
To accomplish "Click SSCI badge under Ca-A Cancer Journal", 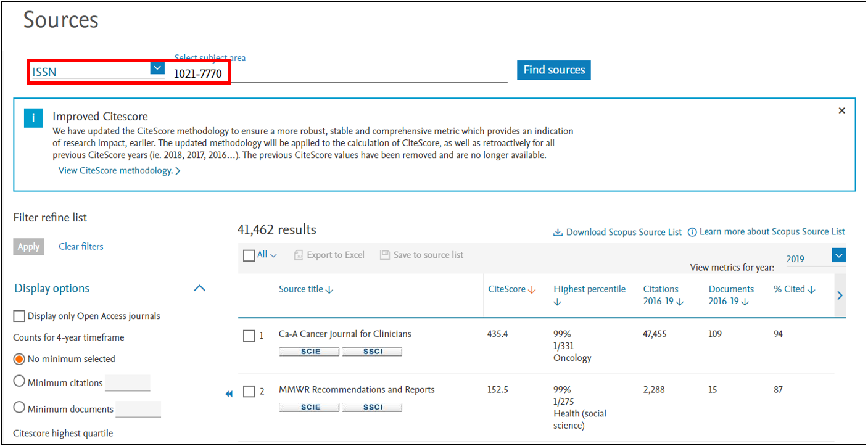I will click(x=372, y=352).
